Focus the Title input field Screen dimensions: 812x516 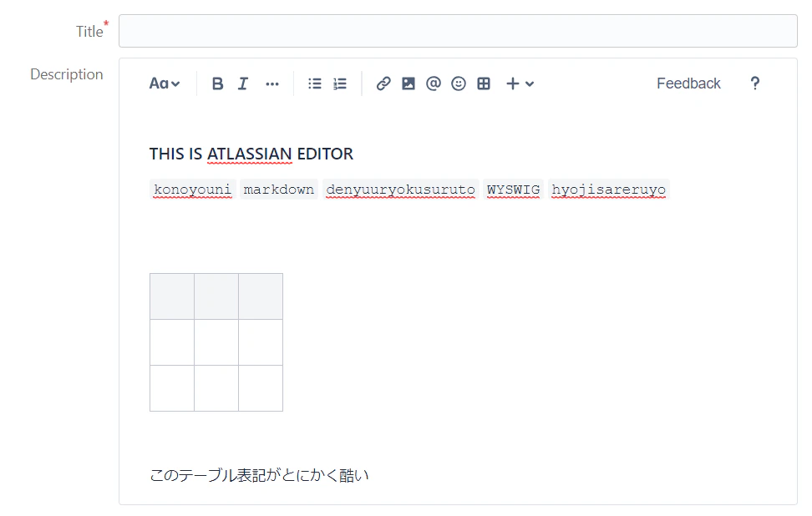pos(458,31)
